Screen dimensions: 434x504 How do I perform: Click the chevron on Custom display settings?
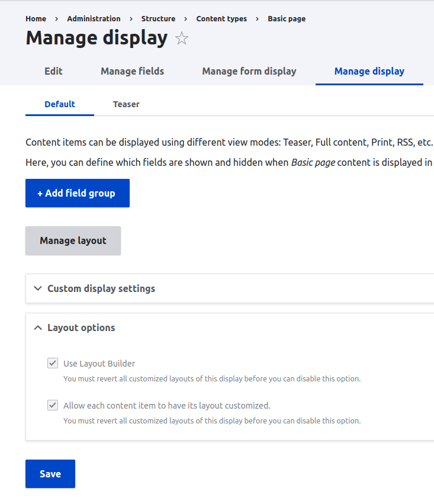(37, 288)
